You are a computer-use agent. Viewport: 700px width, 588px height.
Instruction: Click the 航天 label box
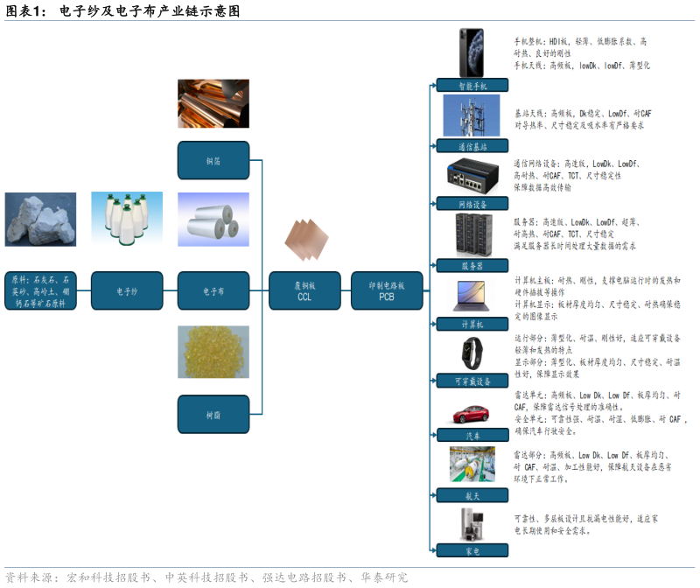[x=472, y=495]
